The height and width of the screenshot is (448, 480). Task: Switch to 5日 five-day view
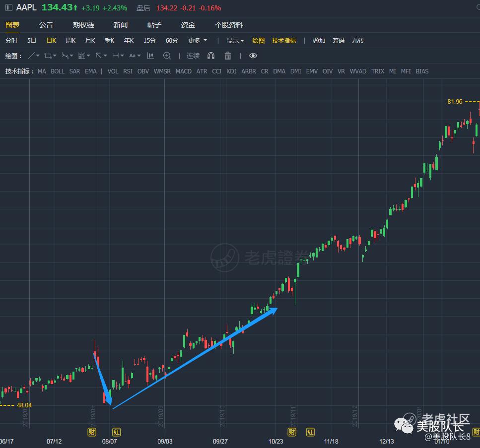coord(32,40)
